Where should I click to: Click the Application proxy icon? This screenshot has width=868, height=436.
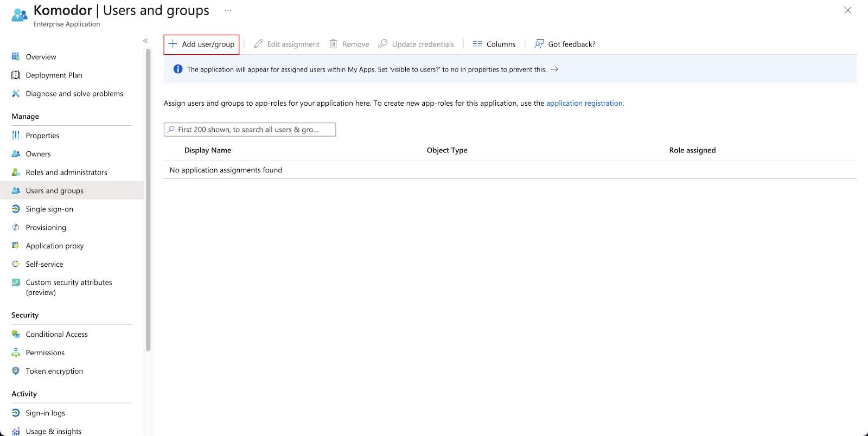click(x=16, y=246)
